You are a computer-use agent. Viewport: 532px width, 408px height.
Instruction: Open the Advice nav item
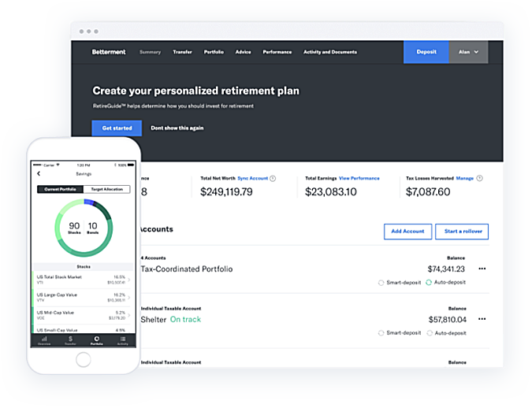tap(244, 52)
